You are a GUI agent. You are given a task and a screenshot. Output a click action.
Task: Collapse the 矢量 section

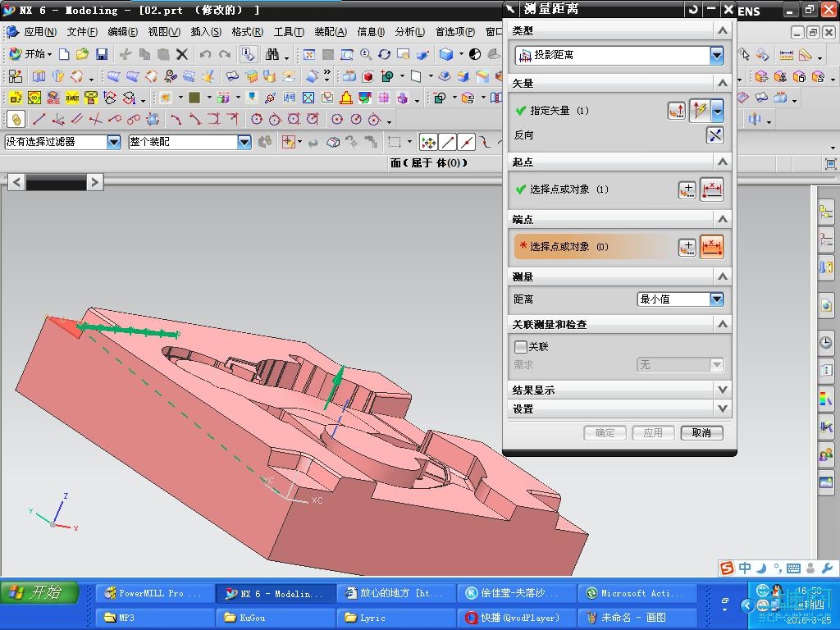722,83
